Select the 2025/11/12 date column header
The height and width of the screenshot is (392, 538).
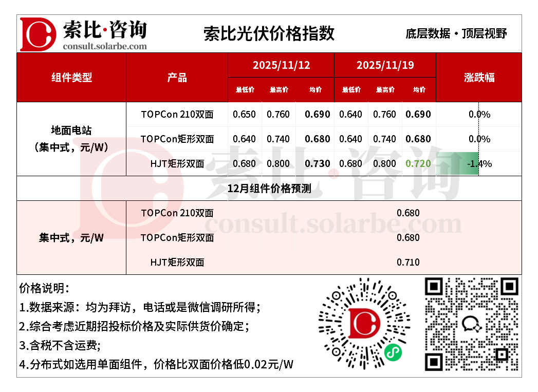281,65
